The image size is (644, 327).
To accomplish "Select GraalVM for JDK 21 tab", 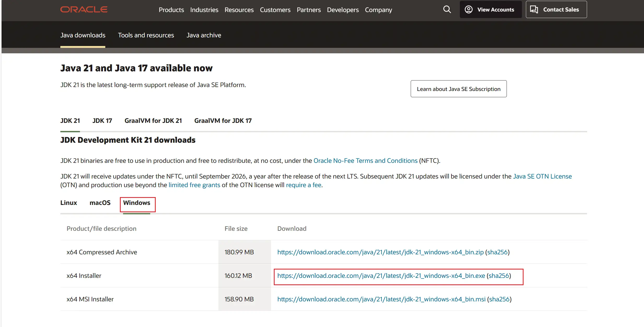I will click(153, 121).
